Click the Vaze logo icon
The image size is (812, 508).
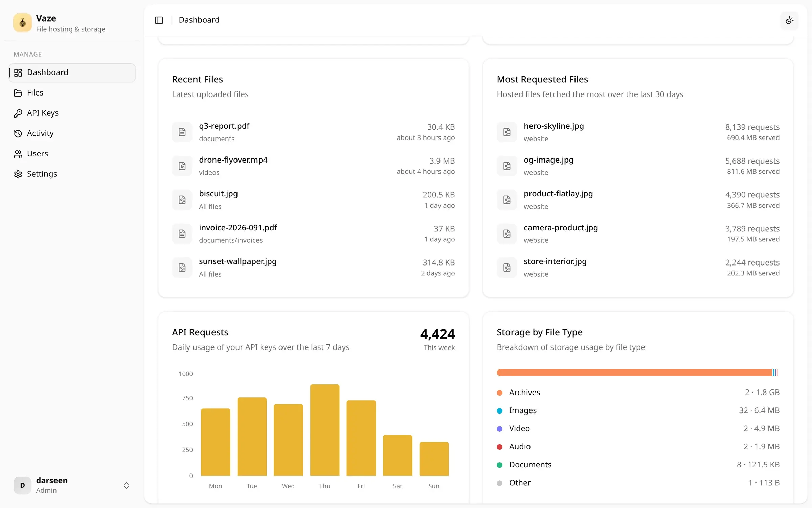click(x=22, y=23)
